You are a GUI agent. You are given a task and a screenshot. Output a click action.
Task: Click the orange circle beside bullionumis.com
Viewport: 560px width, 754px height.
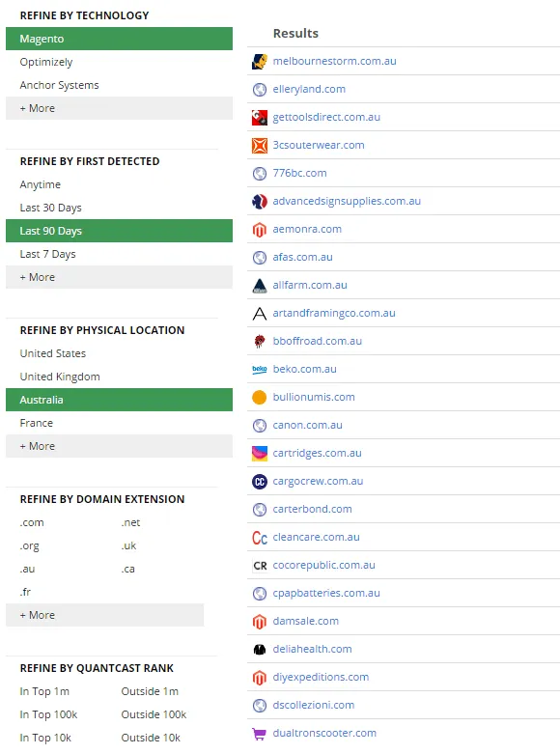[260, 397]
